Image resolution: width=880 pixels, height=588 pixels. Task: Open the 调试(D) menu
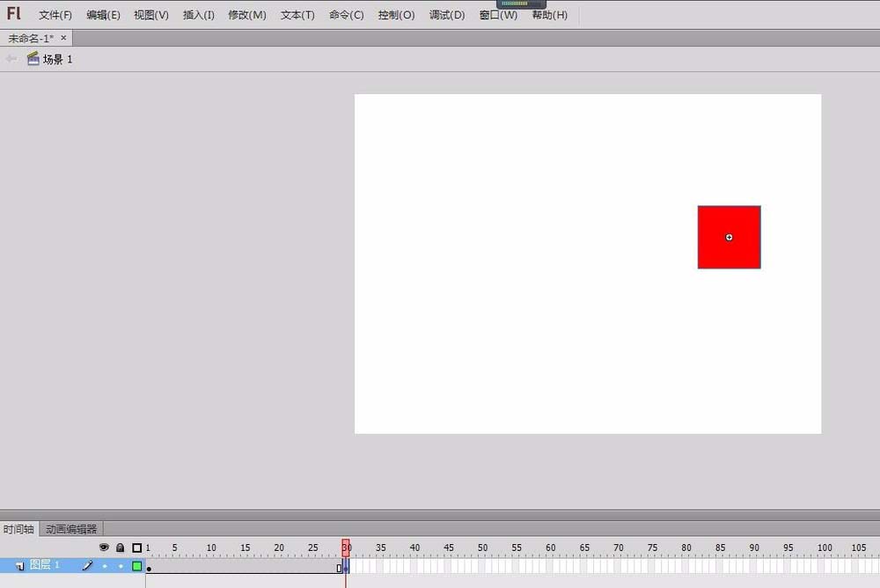click(447, 15)
